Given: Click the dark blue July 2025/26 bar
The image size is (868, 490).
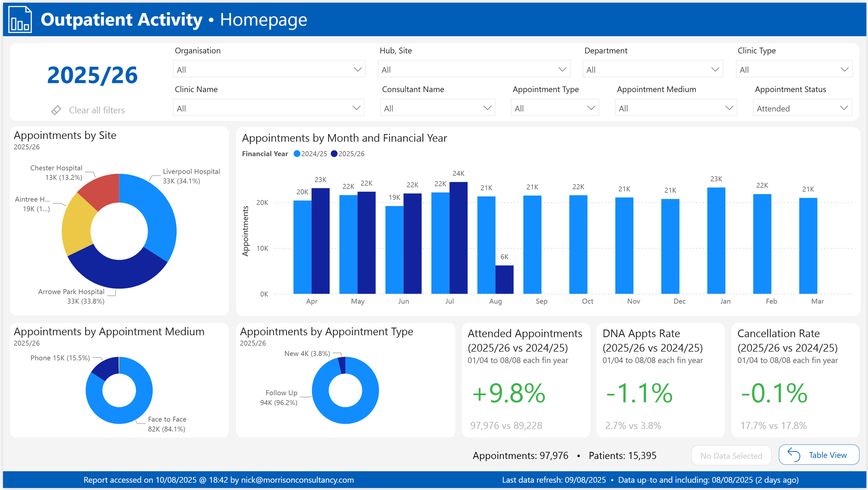Looking at the screenshot, I should click(458, 238).
